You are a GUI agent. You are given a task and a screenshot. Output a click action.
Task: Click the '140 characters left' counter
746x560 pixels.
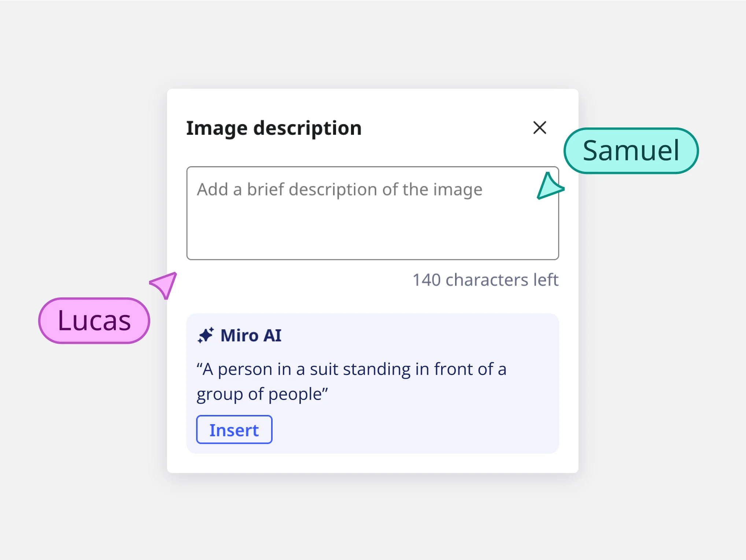point(485,280)
